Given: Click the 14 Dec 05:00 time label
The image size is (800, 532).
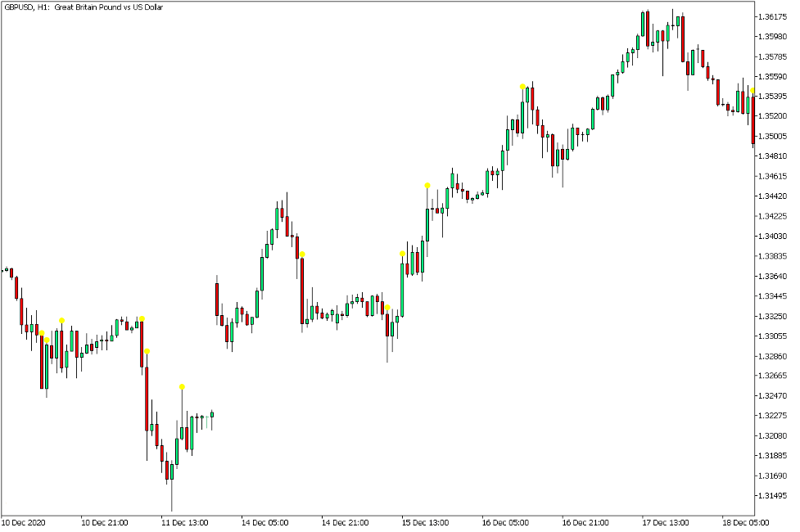Looking at the screenshot, I should 264,523.
